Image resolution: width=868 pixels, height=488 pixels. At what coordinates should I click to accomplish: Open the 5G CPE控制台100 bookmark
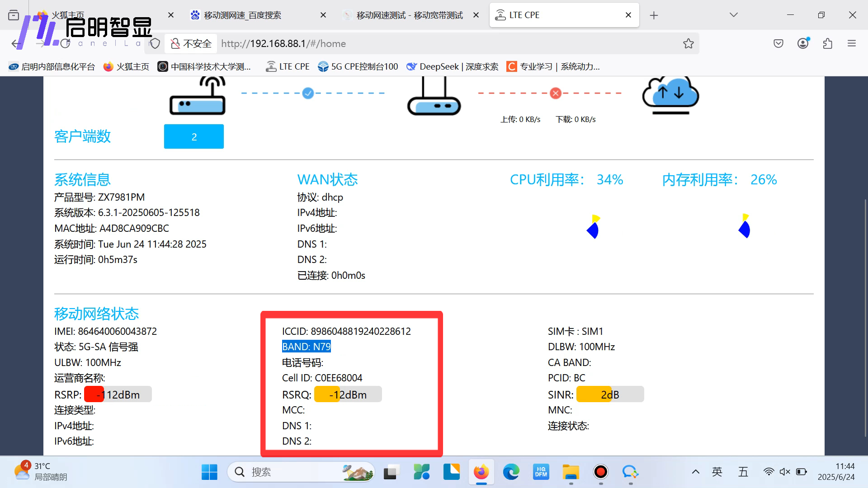358,67
